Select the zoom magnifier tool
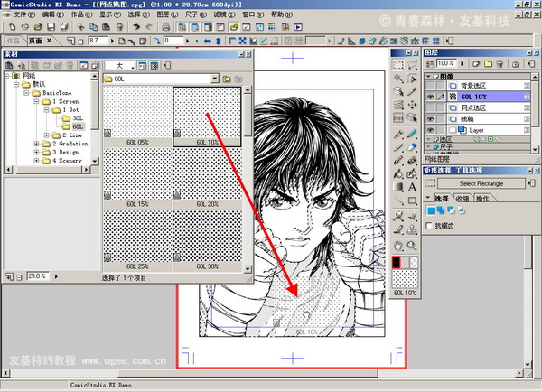The image size is (542, 392). pyautogui.click(x=412, y=246)
